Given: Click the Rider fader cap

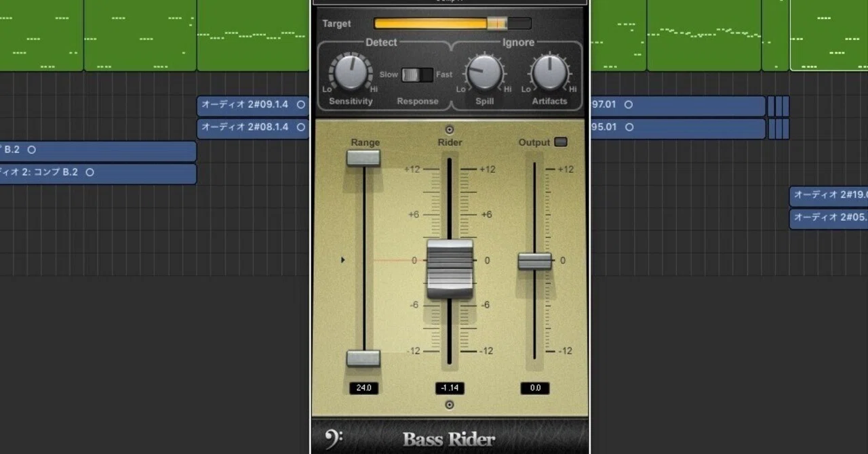Looking at the screenshot, I should [x=450, y=268].
